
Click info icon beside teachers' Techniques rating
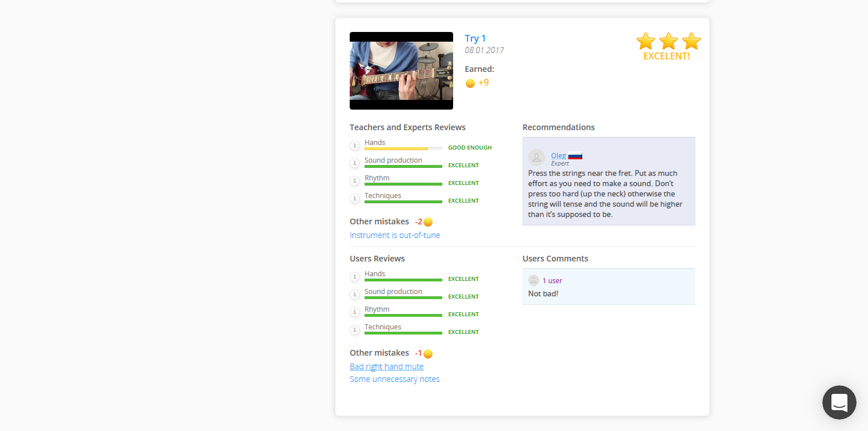point(354,199)
